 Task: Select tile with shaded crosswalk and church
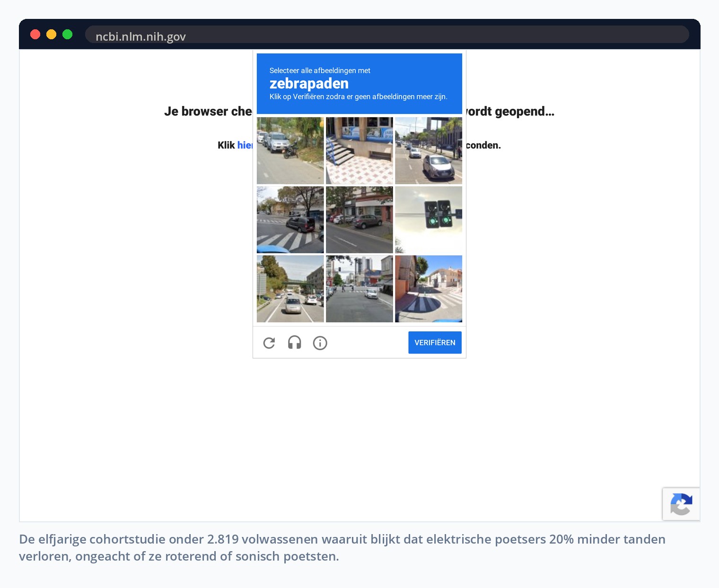point(429,289)
